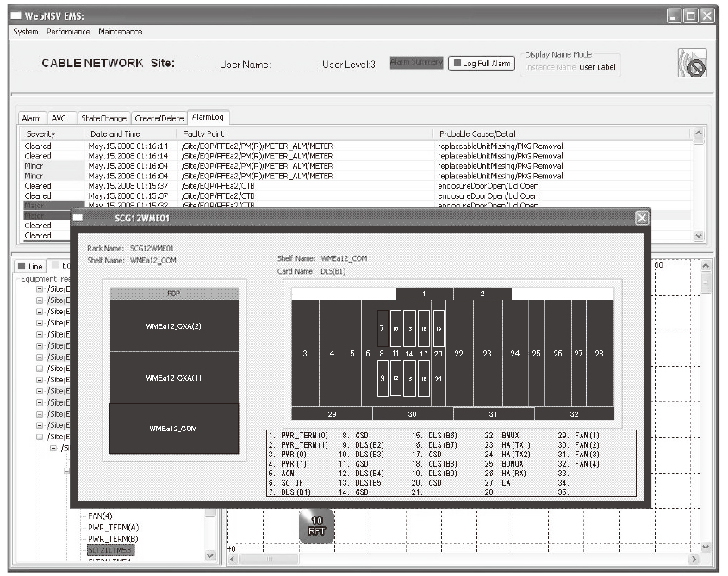The height and width of the screenshot is (576, 728).
Task: Click the highlighted SLT21LTM53 tree item
Action: click(110, 550)
